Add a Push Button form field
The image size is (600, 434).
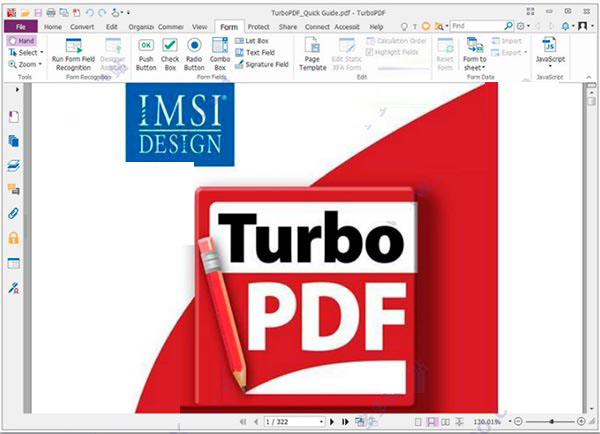(x=146, y=55)
